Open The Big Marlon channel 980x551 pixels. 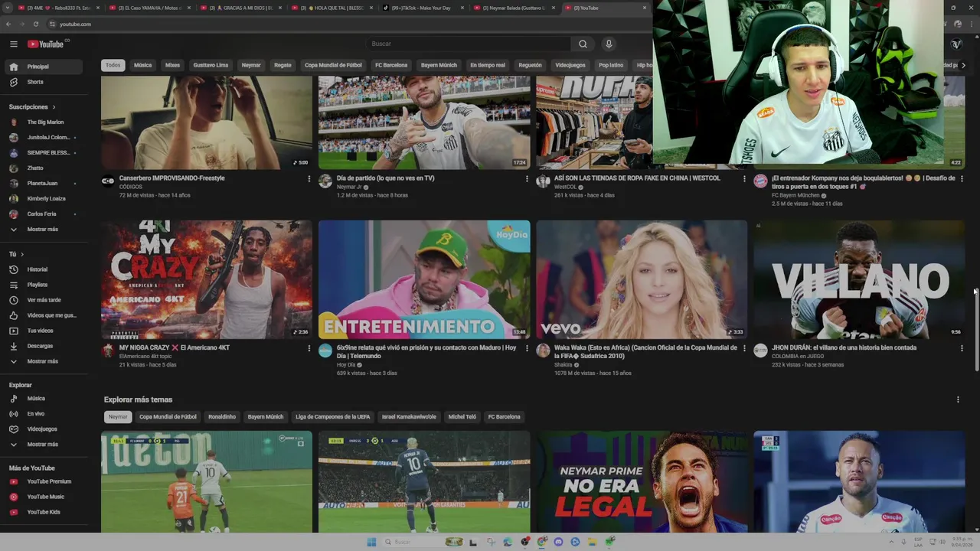coord(44,122)
